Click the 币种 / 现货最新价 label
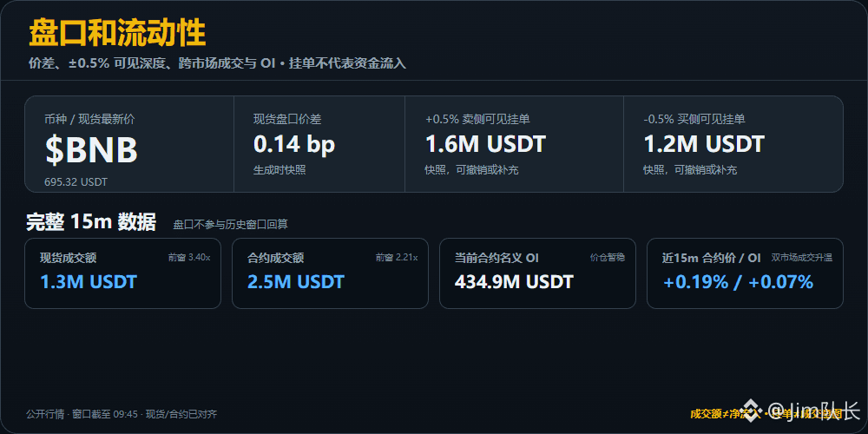This screenshot has height=434, width=868. click(89, 119)
